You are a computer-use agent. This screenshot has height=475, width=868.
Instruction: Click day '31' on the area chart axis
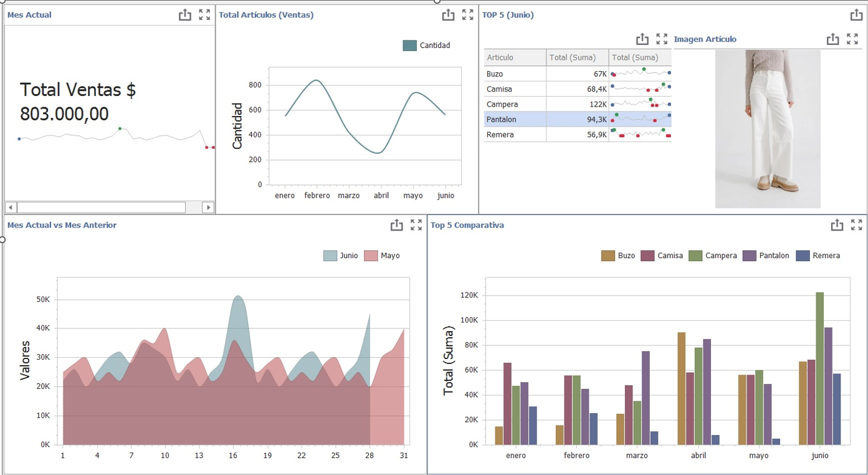pyautogui.click(x=404, y=456)
